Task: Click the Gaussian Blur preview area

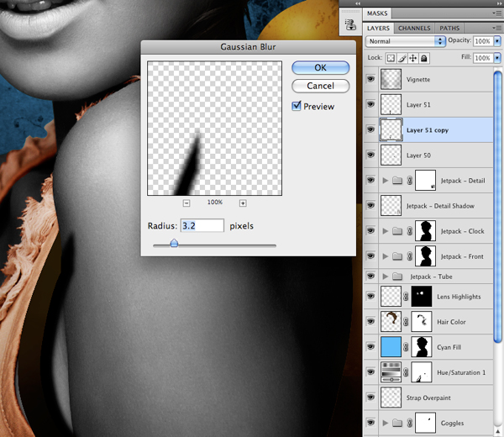Action: pyautogui.click(x=214, y=128)
